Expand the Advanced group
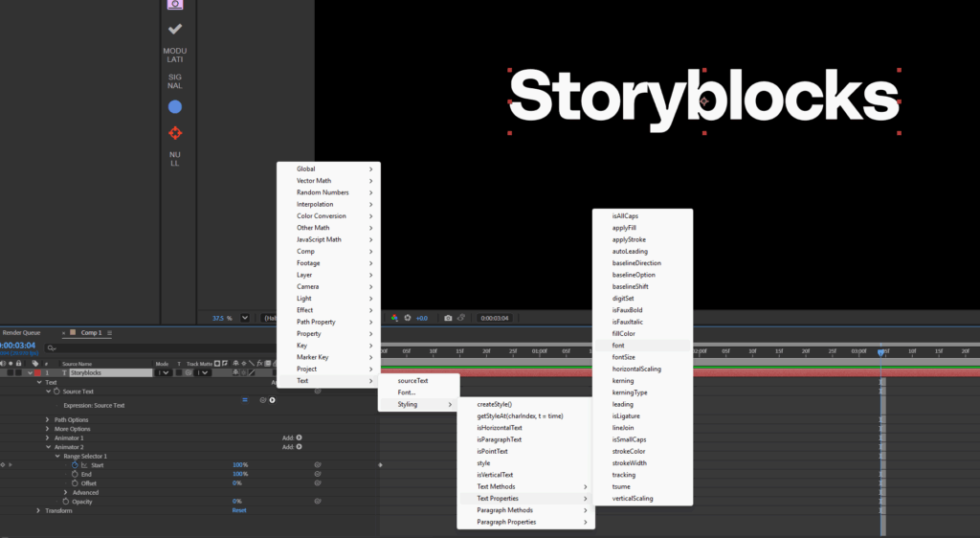The height and width of the screenshot is (538, 980). point(66,492)
